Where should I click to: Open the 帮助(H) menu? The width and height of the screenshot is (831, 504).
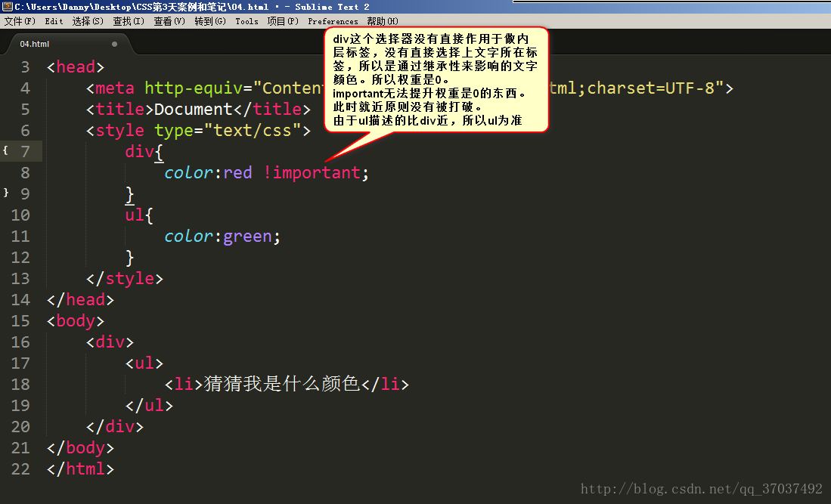point(383,21)
